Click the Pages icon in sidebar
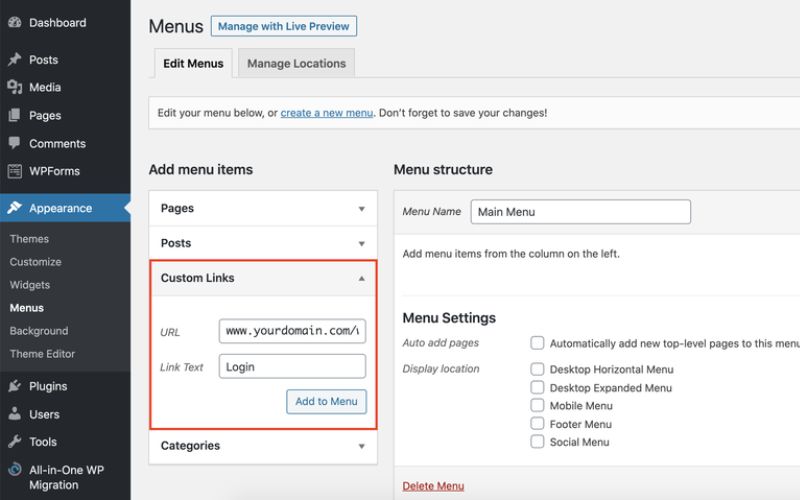Screen dimensions: 800x500 [15, 116]
